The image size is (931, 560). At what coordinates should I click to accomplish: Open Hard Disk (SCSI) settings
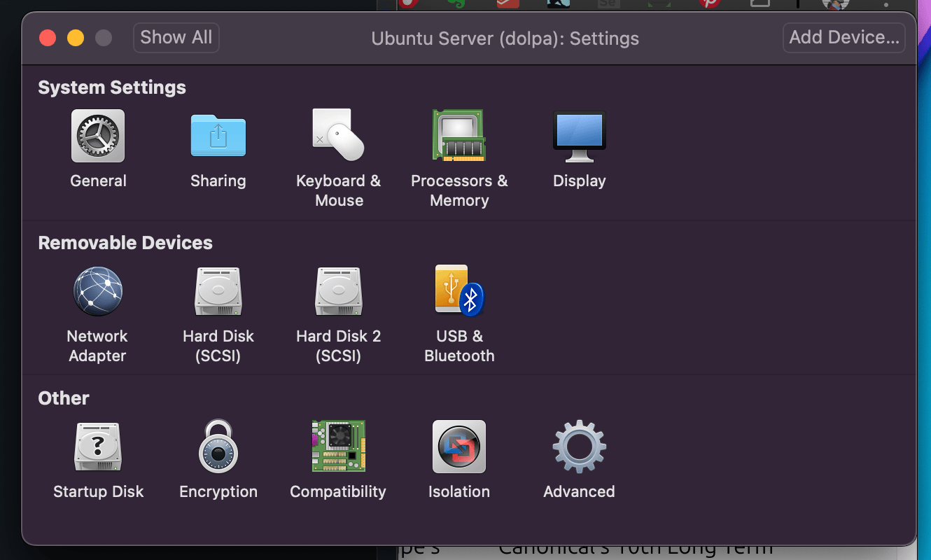click(218, 292)
